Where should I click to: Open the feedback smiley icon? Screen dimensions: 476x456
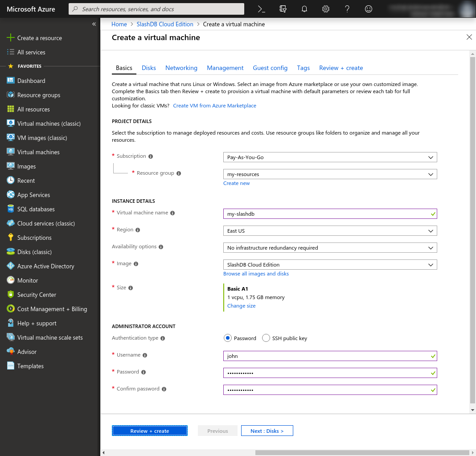369,9
